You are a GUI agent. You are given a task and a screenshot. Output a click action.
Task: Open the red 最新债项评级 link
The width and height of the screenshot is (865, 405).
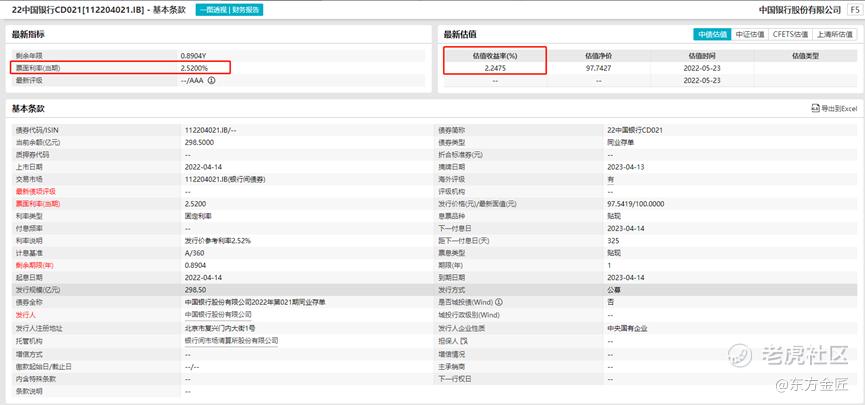coord(36,191)
